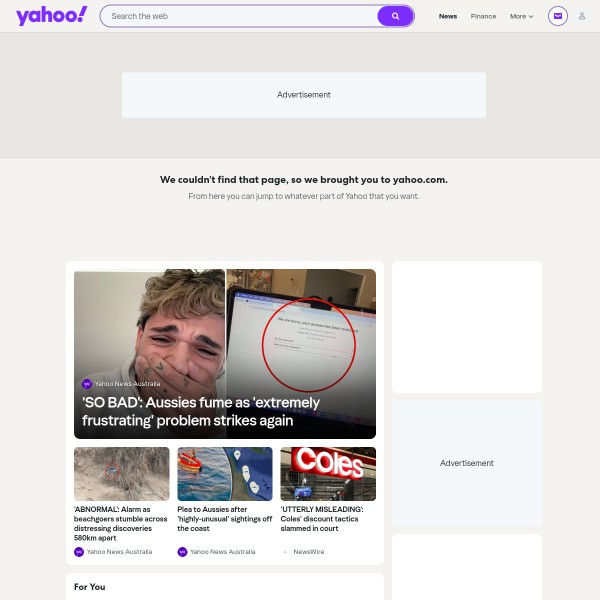This screenshot has height=600, width=600.
Task: Open Plea to Aussies sightings headline
Action: [x=225, y=518]
